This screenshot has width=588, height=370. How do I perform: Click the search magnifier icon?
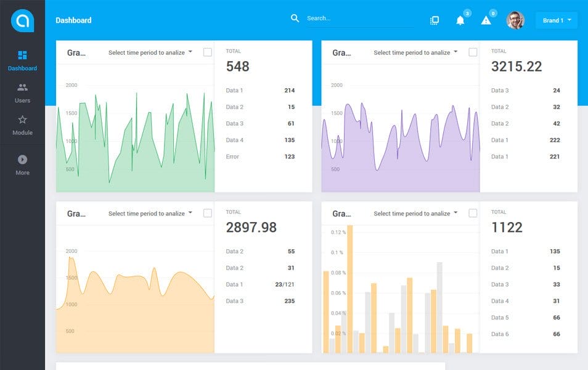click(295, 18)
